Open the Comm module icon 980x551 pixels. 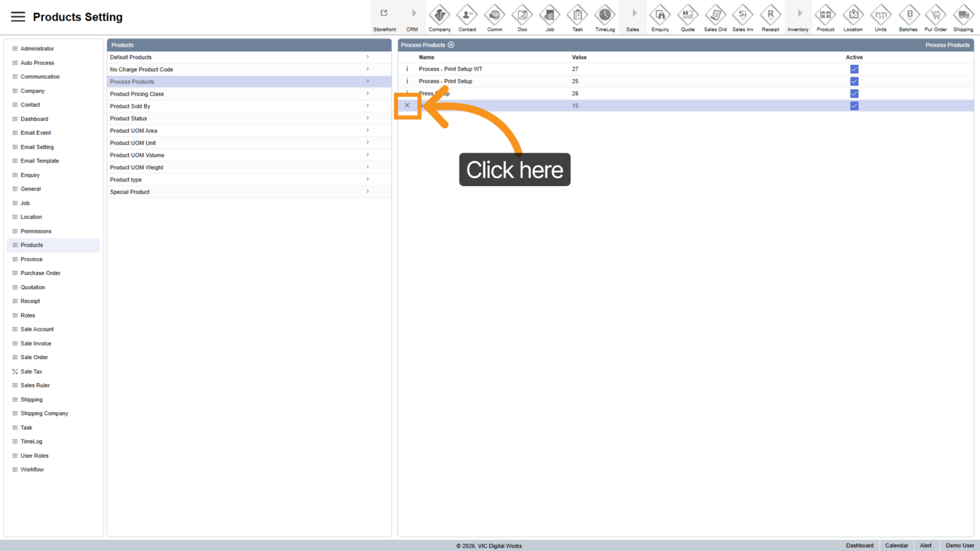point(495,15)
